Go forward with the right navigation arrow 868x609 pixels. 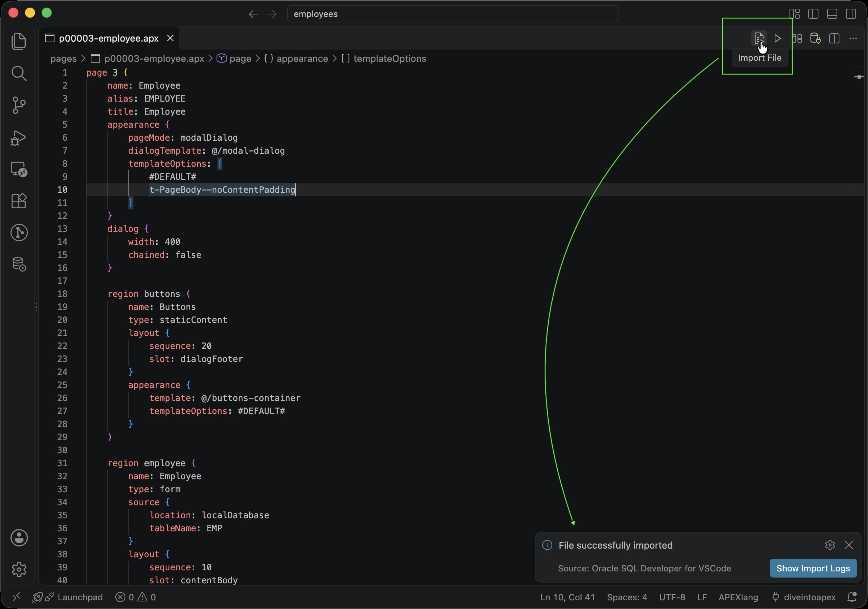pos(272,14)
